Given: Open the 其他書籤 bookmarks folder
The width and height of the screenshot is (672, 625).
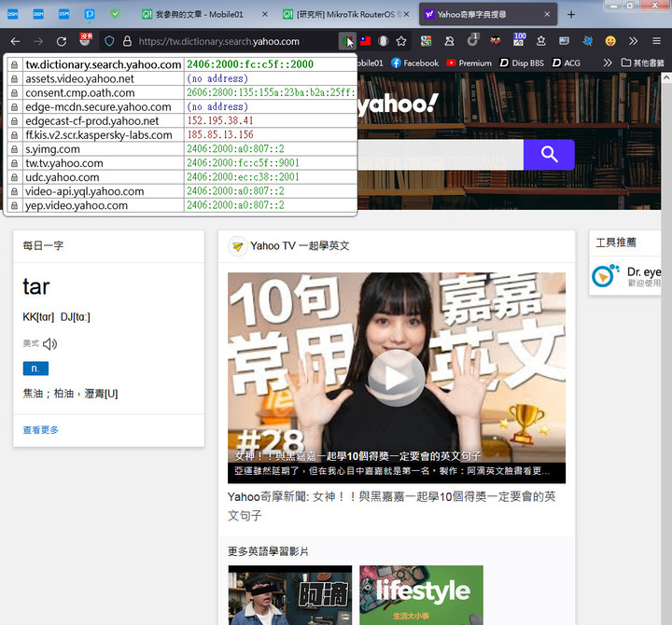Looking at the screenshot, I should (x=642, y=63).
